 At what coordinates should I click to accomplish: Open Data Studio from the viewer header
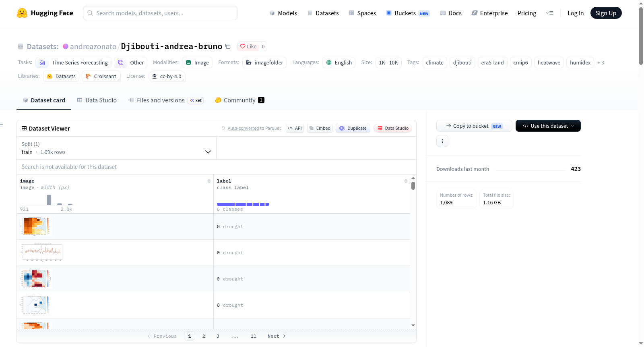coord(393,128)
